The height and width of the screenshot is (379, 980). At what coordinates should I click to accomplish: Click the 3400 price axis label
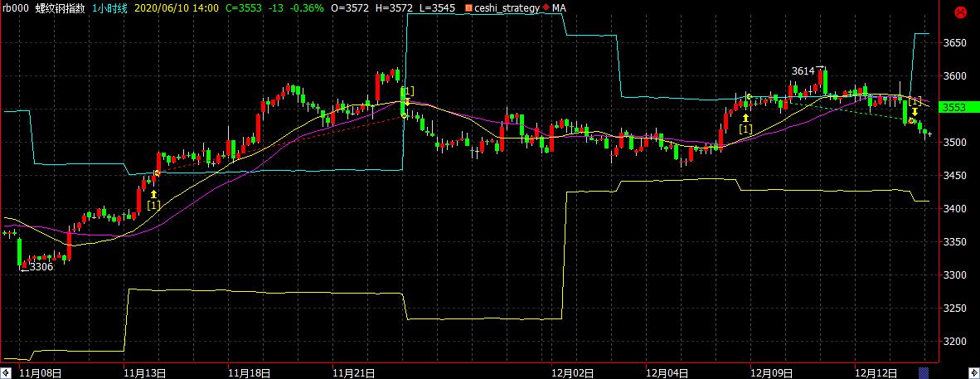955,209
